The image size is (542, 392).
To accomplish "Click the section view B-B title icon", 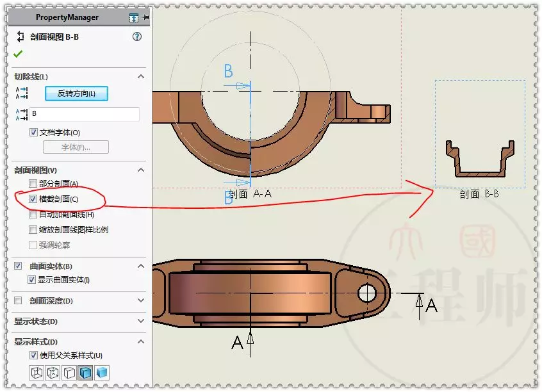I will 21,37.
